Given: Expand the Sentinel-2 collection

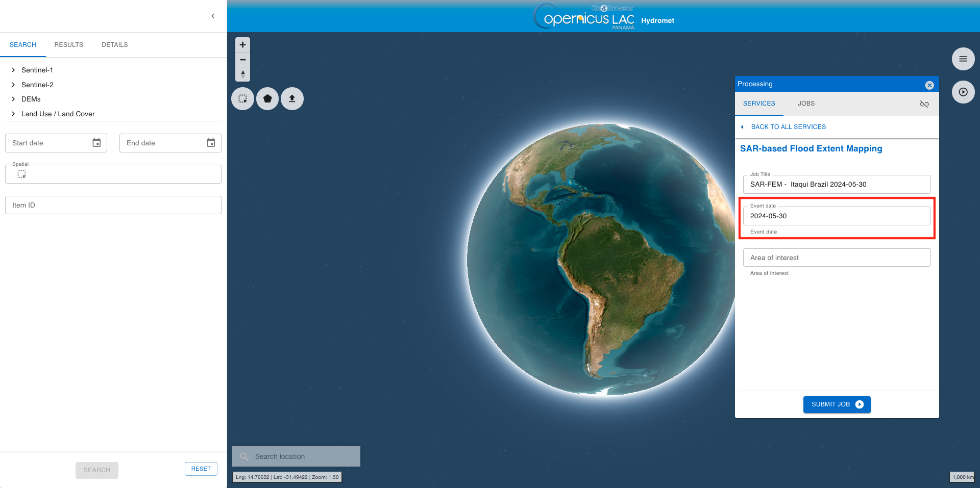Looking at the screenshot, I should tap(13, 85).
